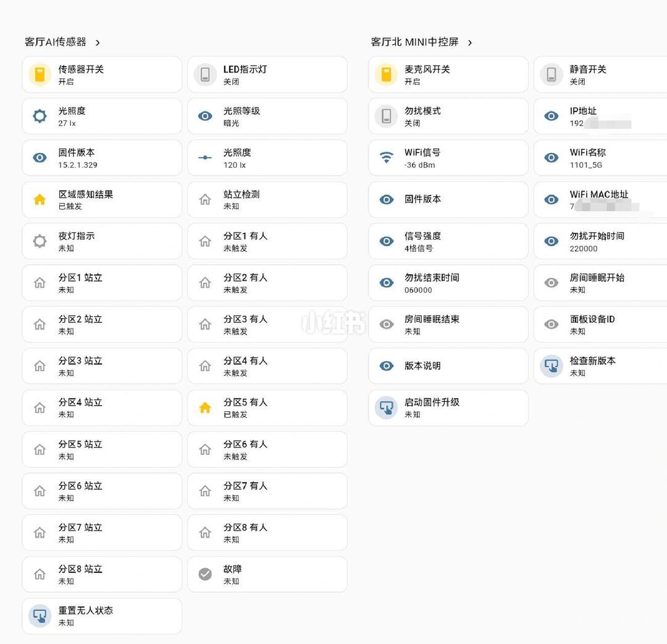667x644 pixels.
Task: Click the home icon of 分区3 站立
Action: [40, 366]
